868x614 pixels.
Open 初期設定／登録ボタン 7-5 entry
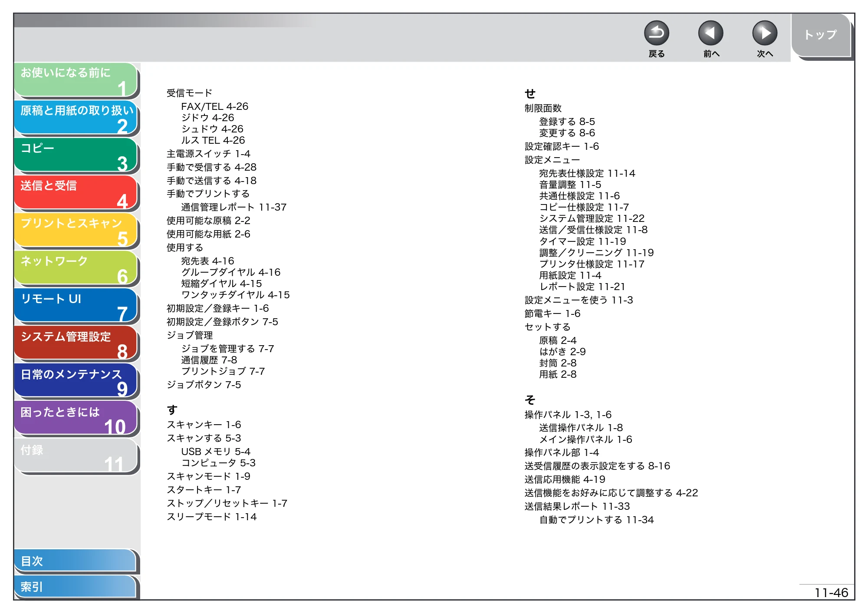tap(222, 322)
